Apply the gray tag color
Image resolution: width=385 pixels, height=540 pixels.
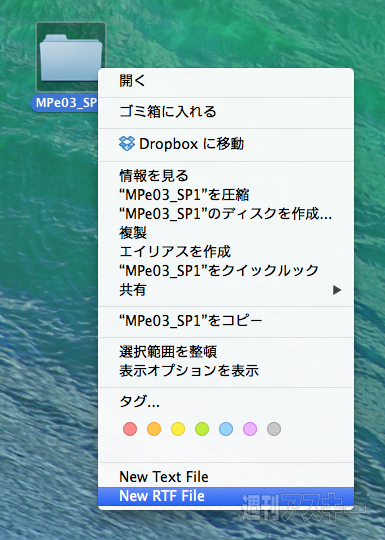(x=274, y=429)
